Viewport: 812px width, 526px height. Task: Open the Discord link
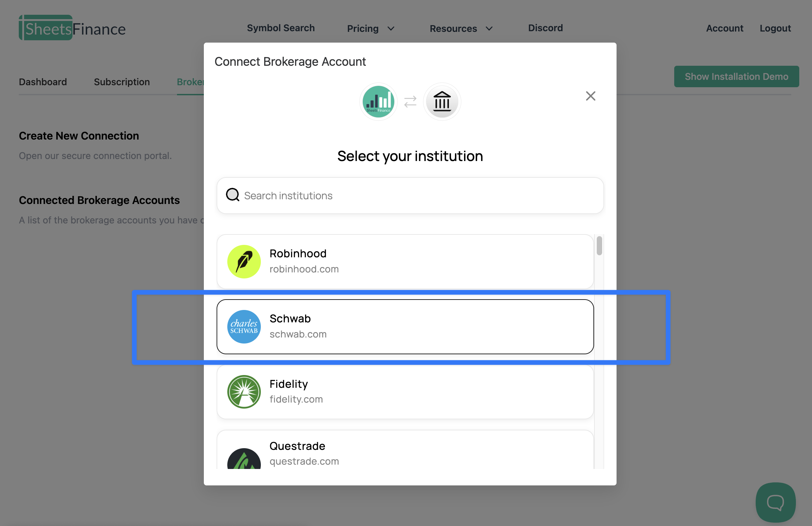click(x=545, y=28)
